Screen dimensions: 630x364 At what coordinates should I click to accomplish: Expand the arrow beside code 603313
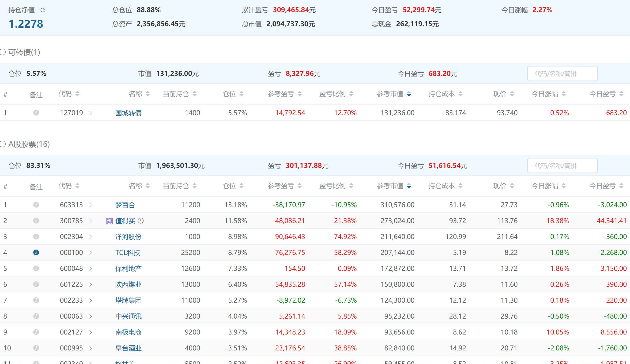click(91, 205)
